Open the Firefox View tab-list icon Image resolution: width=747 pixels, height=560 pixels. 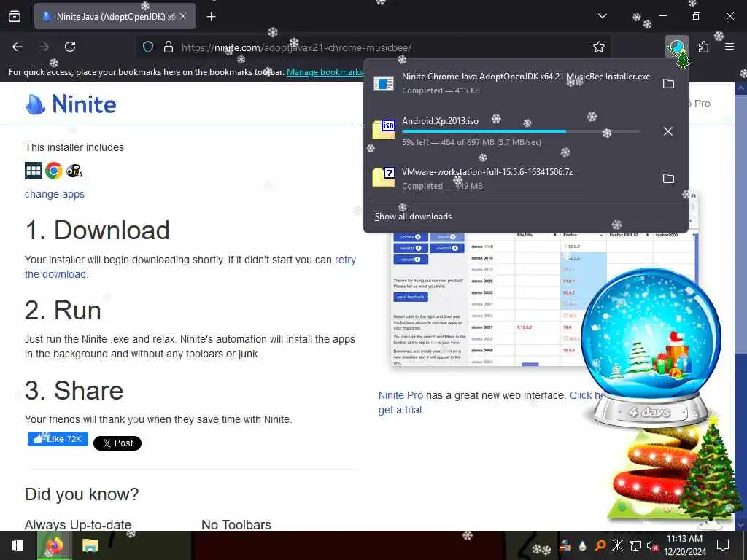15,17
